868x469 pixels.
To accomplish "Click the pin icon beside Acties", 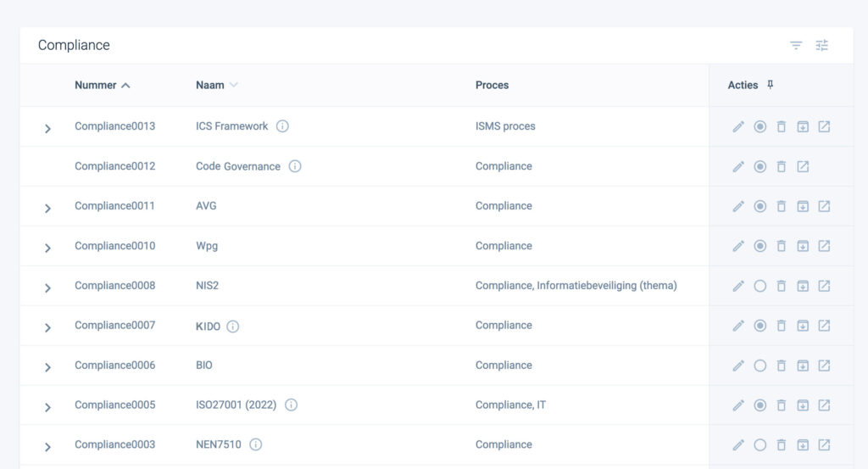I will click(x=770, y=85).
